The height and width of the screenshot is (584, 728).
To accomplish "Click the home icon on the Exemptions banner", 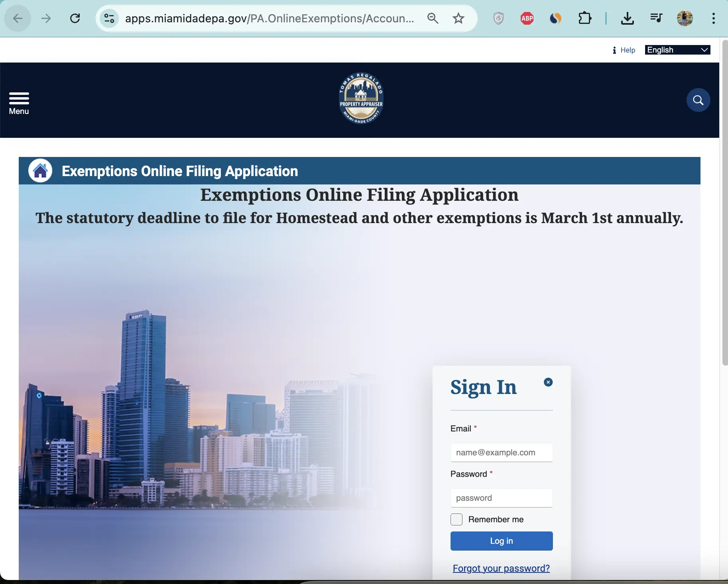I will pos(40,170).
